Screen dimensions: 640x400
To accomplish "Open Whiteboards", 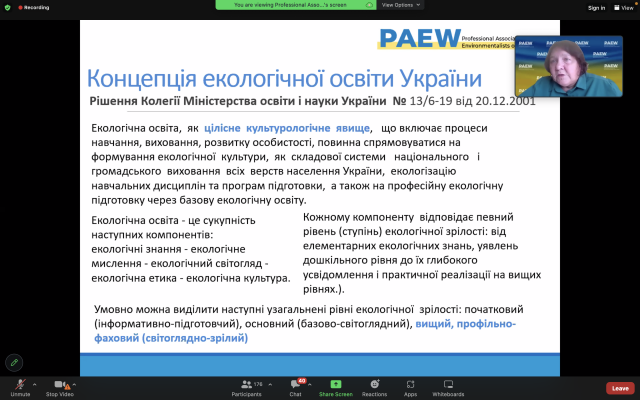I will (448, 388).
